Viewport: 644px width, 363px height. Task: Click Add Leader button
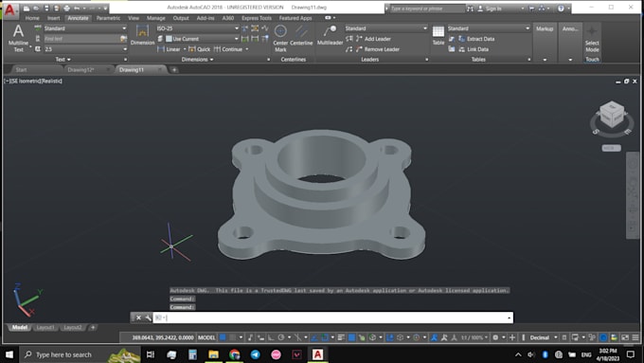click(373, 39)
